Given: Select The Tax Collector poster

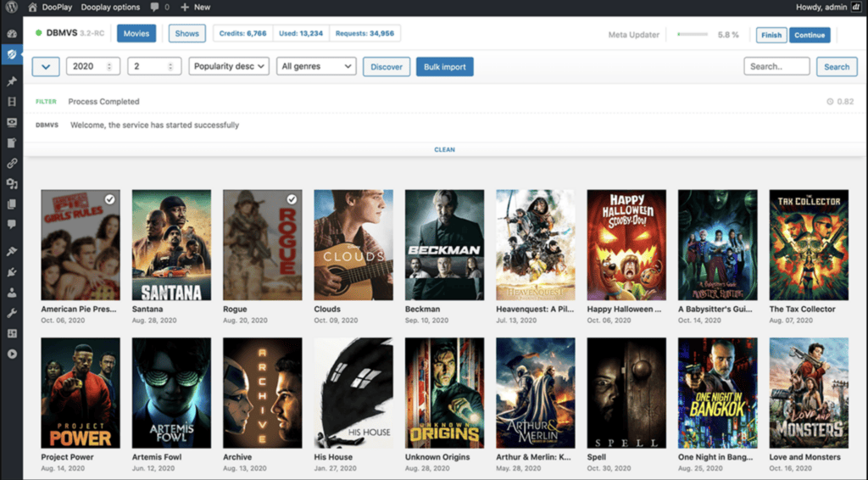Looking at the screenshot, I should (x=809, y=245).
